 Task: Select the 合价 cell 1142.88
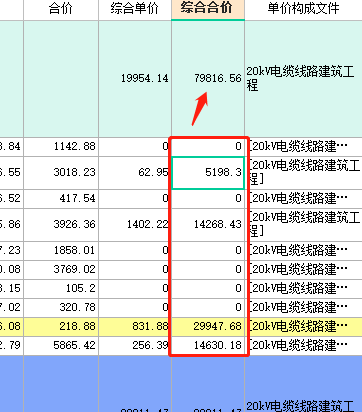coord(61,147)
